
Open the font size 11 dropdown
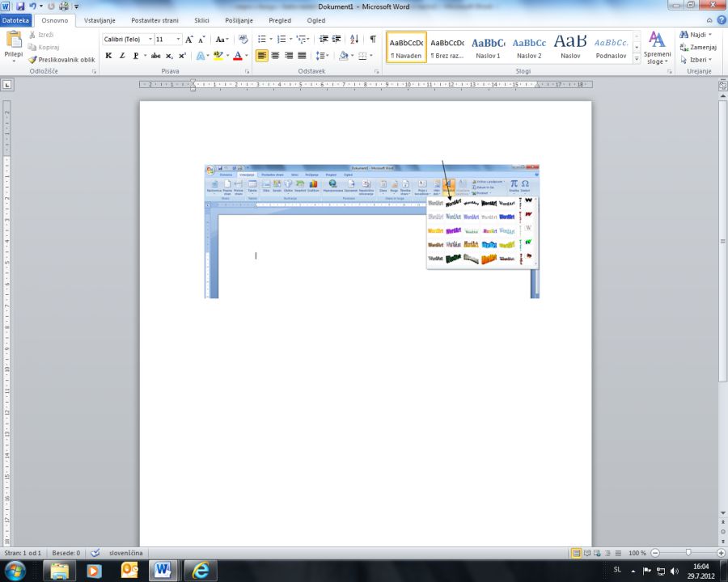point(178,40)
